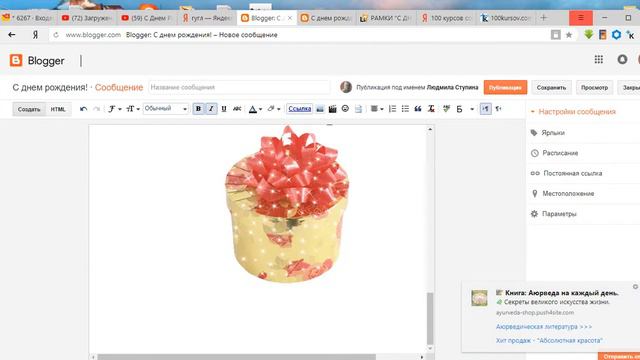Open the text color picker
The image size is (640, 360).
(x=255, y=109)
